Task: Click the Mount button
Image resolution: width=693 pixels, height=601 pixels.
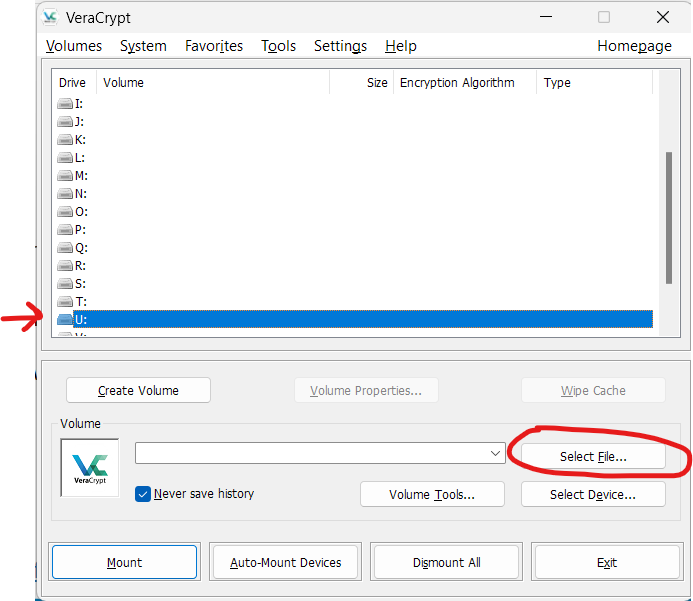Action: click(124, 562)
